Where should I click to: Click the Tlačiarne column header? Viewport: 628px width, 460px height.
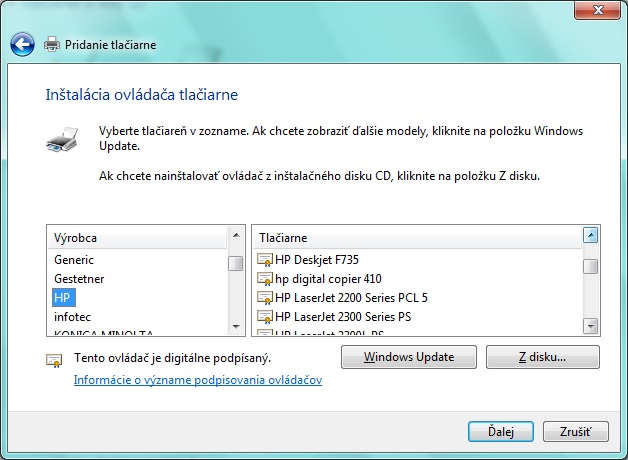pos(417,238)
